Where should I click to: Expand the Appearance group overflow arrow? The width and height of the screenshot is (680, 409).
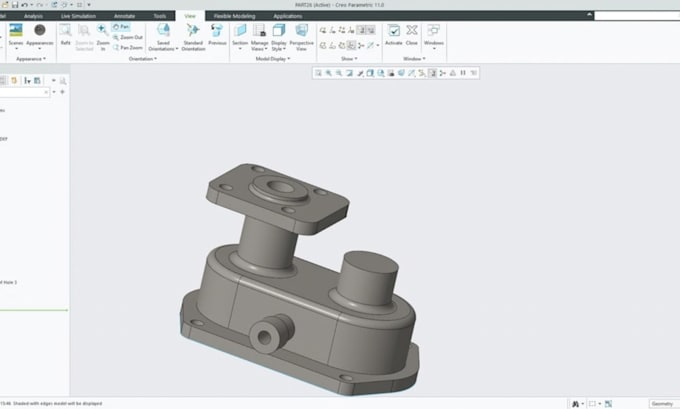[44, 59]
